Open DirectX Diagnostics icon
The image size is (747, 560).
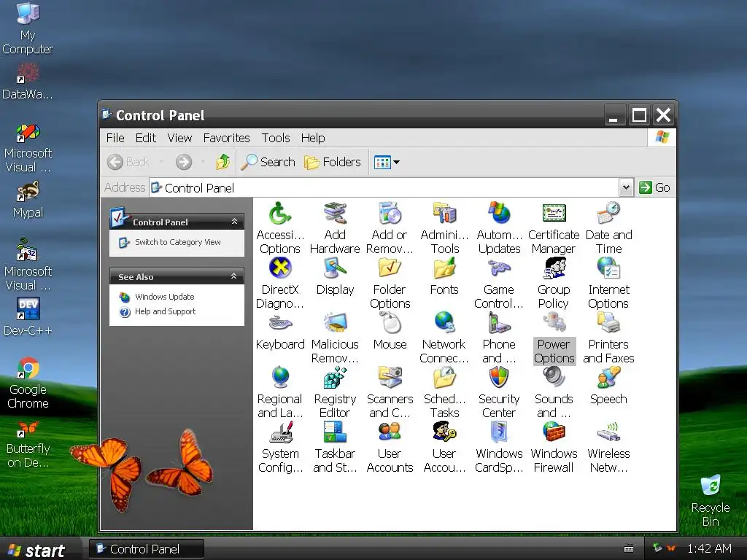(279, 268)
